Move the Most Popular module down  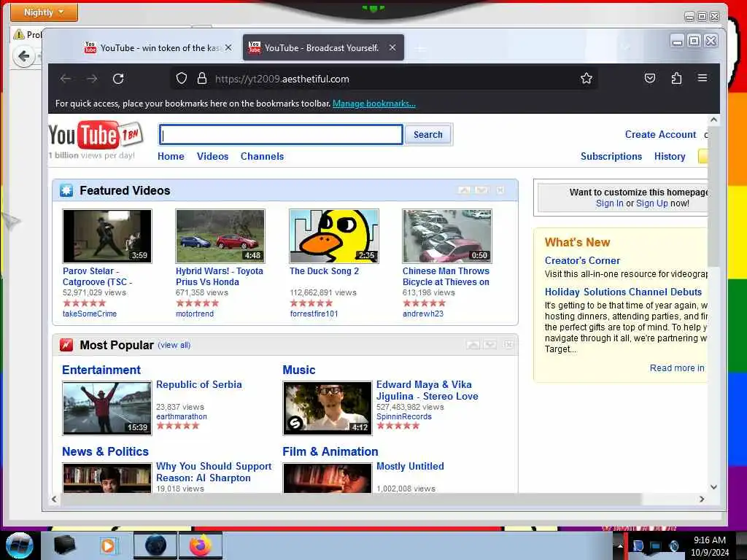490,345
